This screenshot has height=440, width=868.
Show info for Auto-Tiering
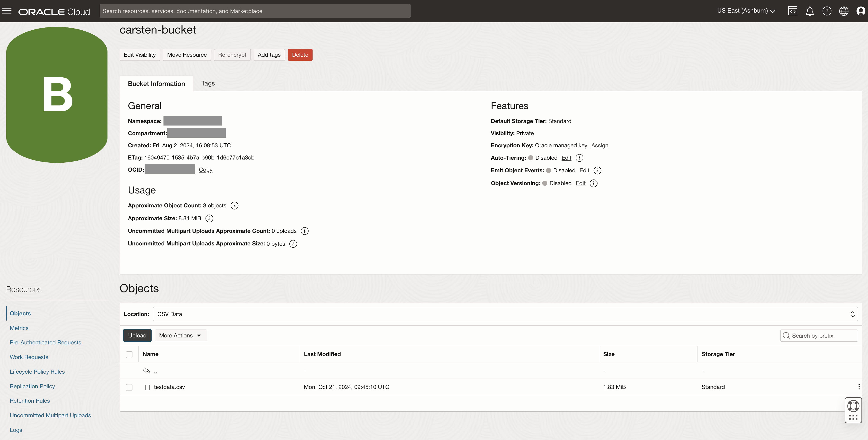[x=579, y=158]
